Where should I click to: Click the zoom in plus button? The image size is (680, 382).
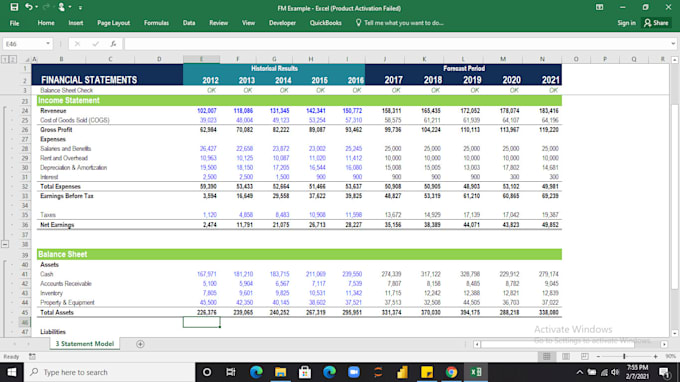656,356
